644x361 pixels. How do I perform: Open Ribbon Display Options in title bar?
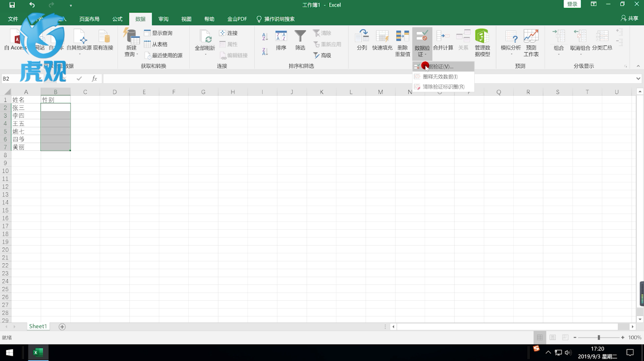click(594, 4)
